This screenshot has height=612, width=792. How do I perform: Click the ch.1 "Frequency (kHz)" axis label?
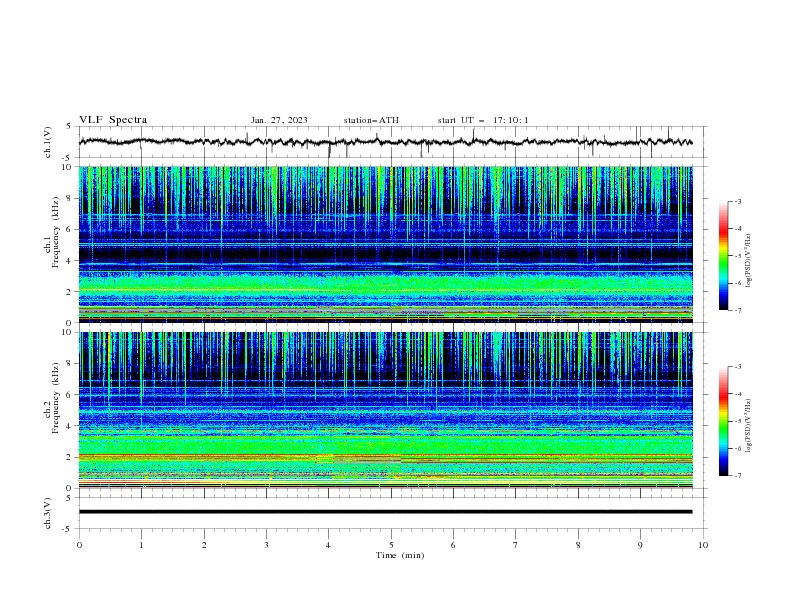click(56, 232)
